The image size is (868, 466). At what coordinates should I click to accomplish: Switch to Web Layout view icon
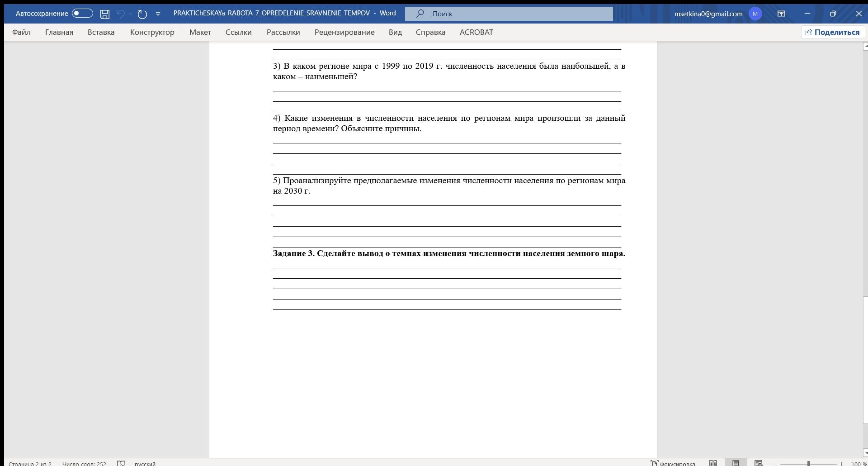click(x=759, y=463)
